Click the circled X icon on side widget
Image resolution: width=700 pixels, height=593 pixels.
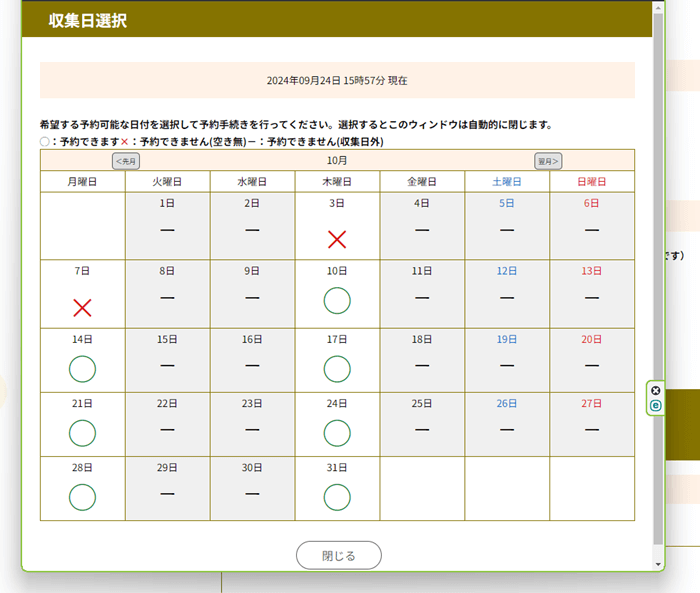point(655,391)
